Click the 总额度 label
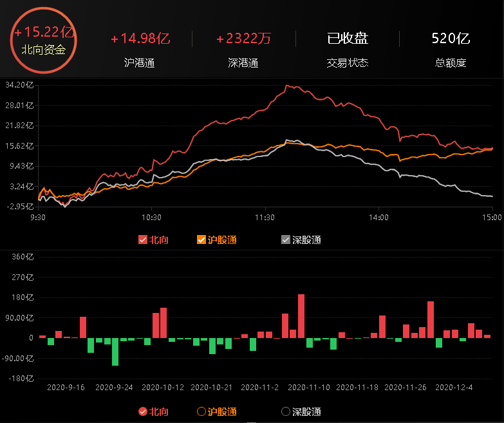The height and width of the screenshot is (423, 504). point(451,62)
